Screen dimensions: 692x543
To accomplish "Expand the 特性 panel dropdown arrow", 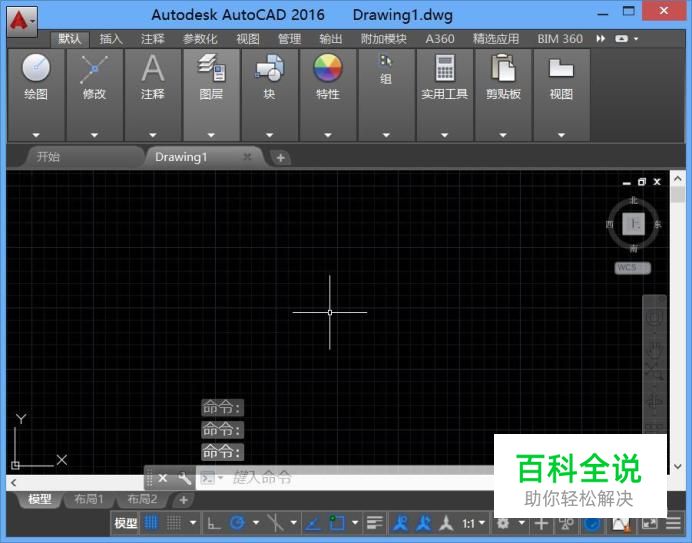I will click(x=328, y=135).
